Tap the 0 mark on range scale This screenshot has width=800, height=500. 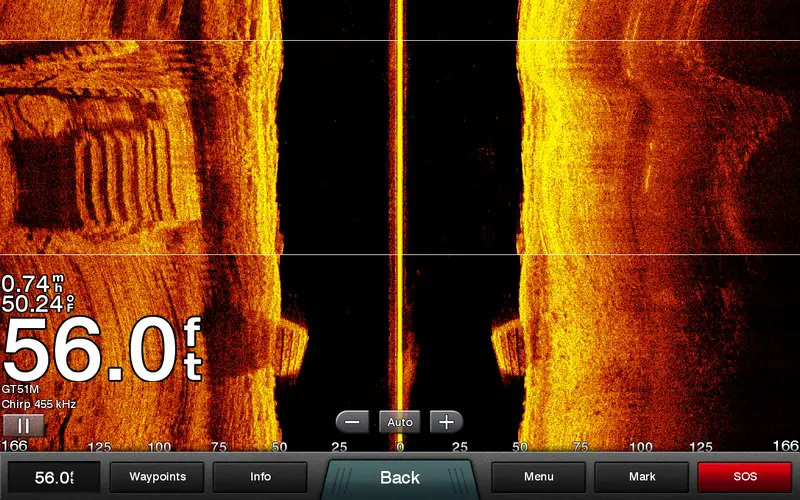click(399, 446)
